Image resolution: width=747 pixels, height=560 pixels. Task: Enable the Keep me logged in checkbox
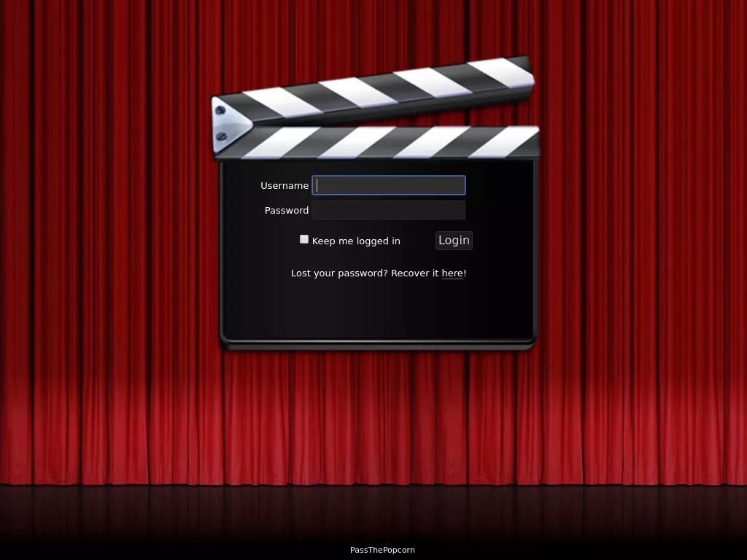point(304,239)
